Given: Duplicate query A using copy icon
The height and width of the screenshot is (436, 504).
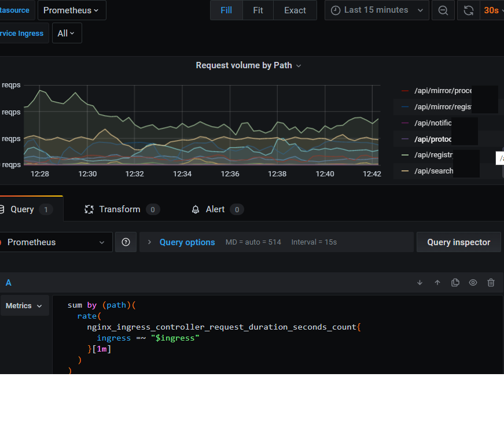Looking at the screenshot, I should coord(455,283).
